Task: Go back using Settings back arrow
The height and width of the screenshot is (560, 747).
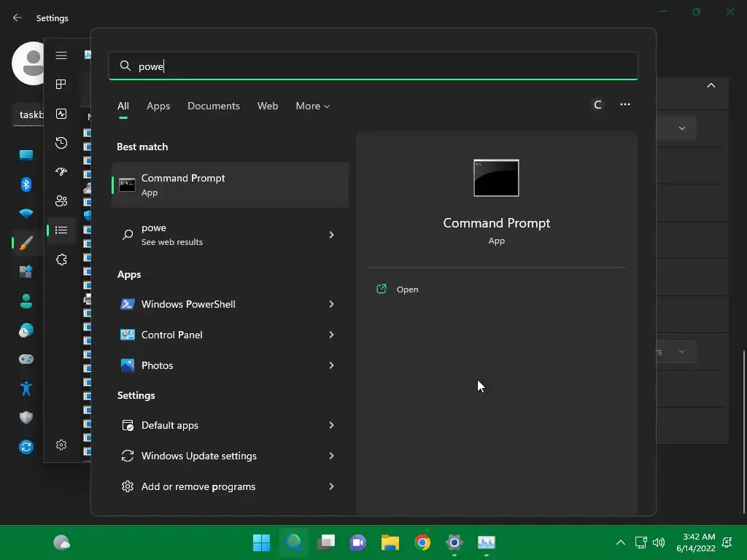Action: [18, 17]
